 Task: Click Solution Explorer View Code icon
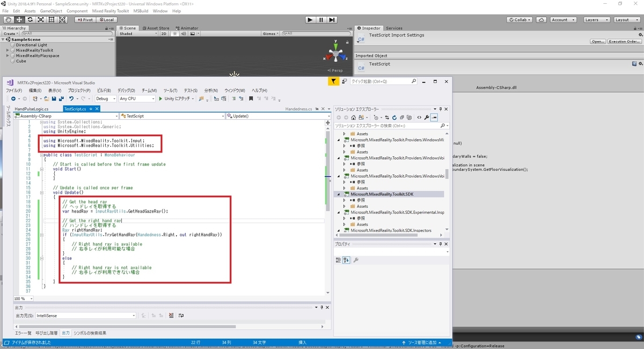419,118
